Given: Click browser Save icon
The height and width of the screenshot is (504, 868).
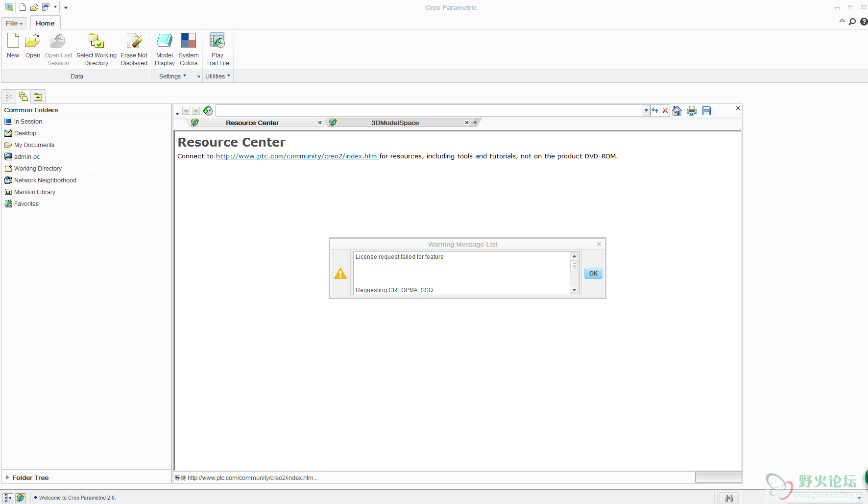Looking at the screenshot, I should click(x=706, y=111).
